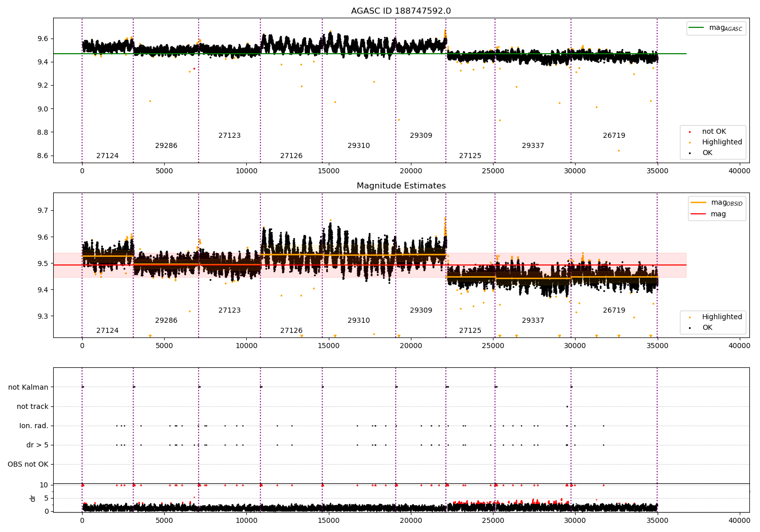Click OBSID label 29337 in middle plot
Screen dimensions: 760x532
(533, 321)
